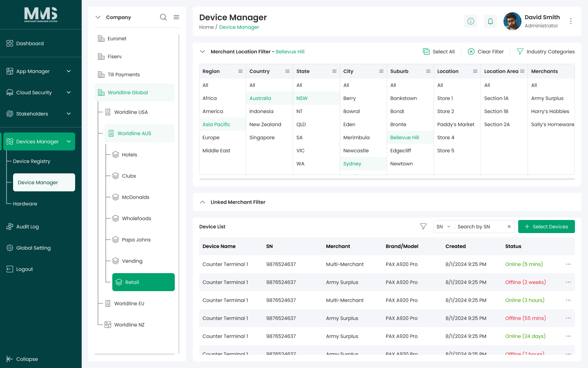Open Region column menu icon
588x368 pixels.
(x=241, y=71)
